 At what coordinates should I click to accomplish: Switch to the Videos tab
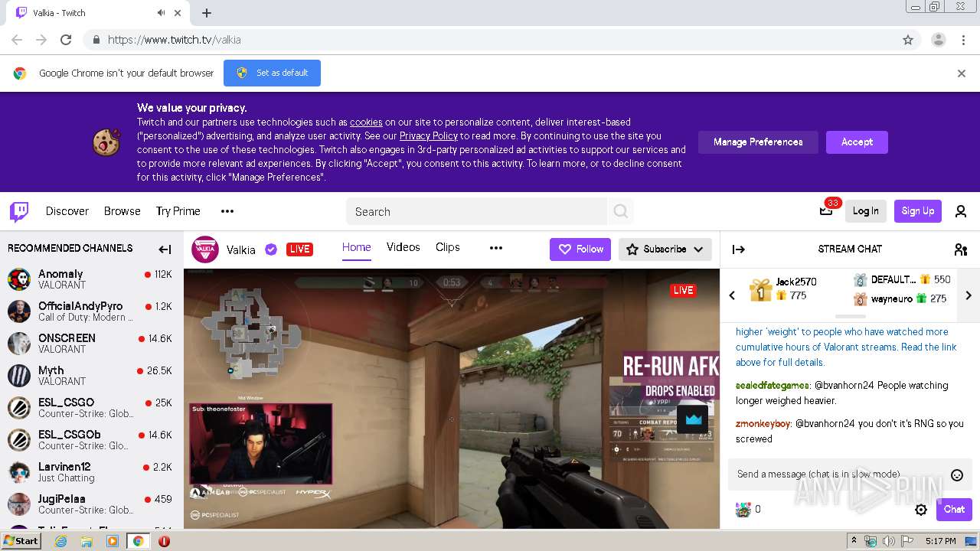(403, 247)
